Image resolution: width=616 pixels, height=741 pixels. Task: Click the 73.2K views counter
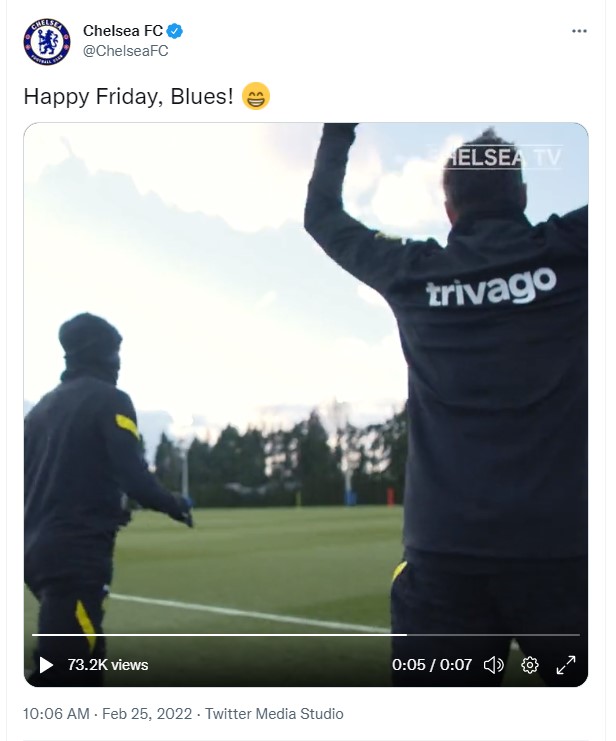coord(108,665)
